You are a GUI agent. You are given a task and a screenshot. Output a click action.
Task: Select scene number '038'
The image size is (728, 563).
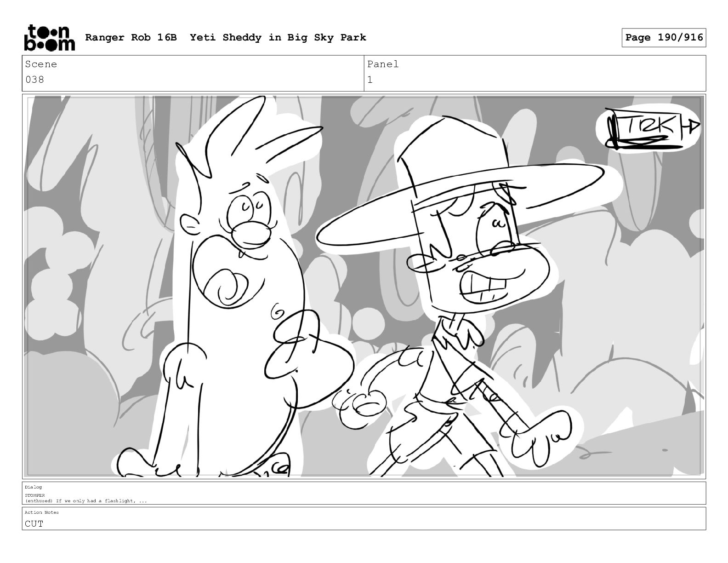[34, 80]
